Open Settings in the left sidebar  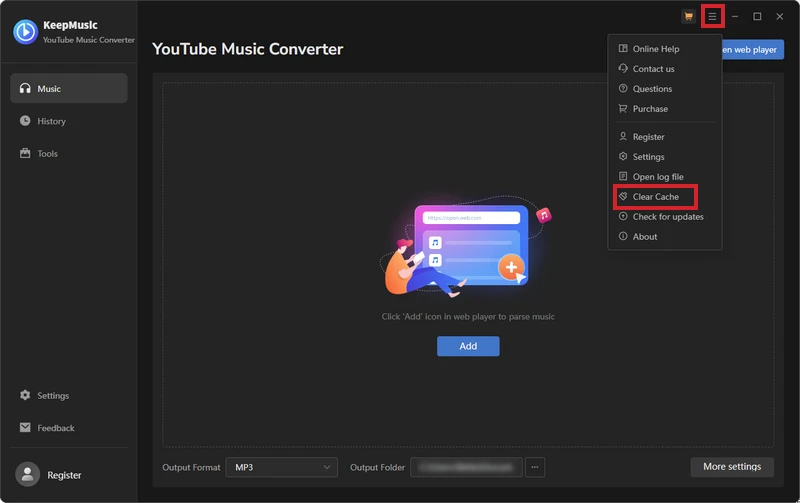69,395
